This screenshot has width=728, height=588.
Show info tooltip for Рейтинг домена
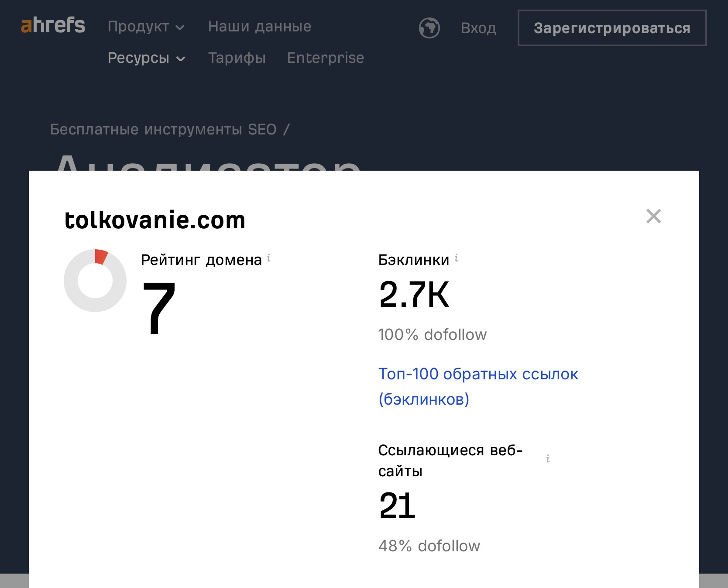pos(269,258)
